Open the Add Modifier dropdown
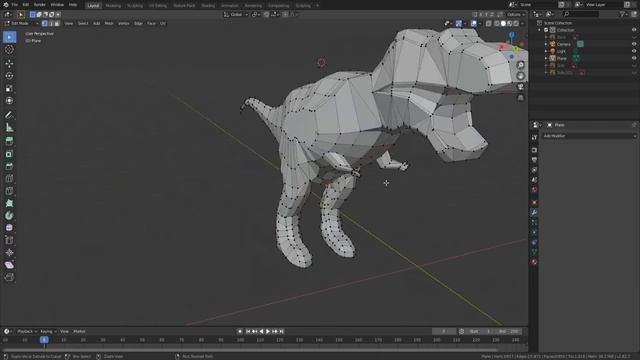This screenshot has height=360, width=640. [x=589, y=136]
